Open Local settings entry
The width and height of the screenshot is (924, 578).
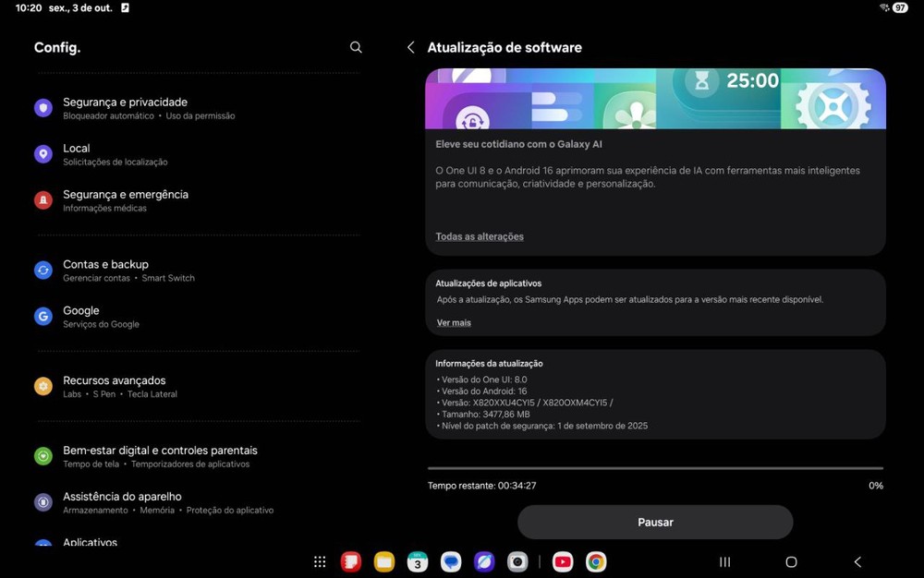point(198,154)
